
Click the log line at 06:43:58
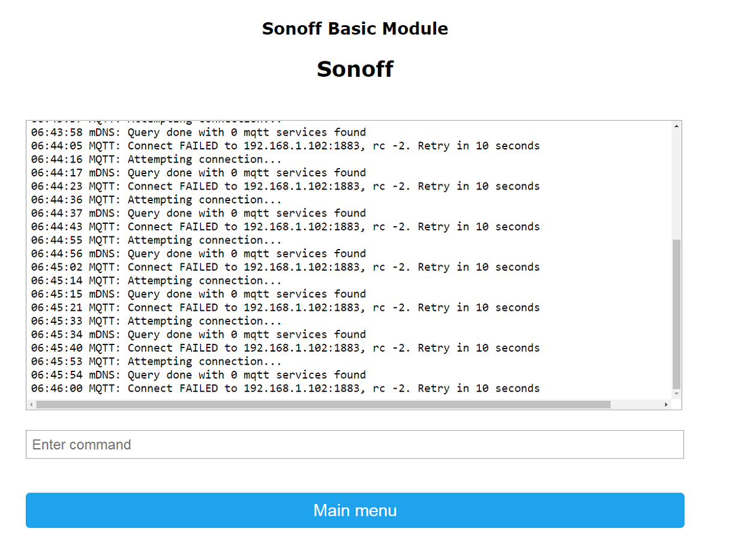tap(199, 132)
